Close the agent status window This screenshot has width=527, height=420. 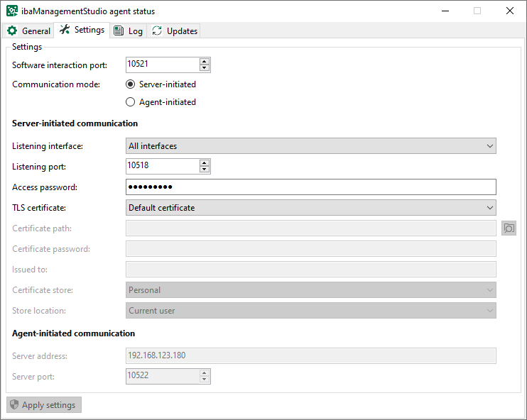[x=510, y=11]
